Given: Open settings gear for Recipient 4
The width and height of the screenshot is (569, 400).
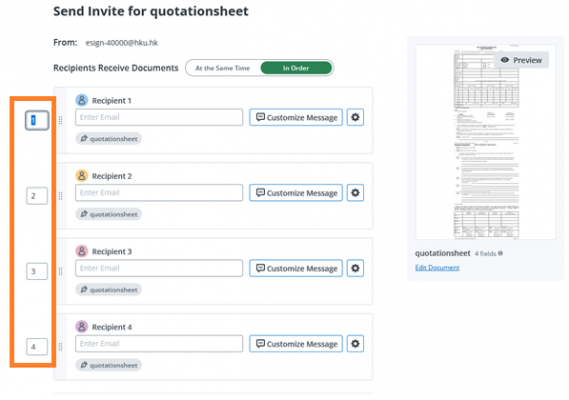Looking at the screenshot, I should click(355, 344).
